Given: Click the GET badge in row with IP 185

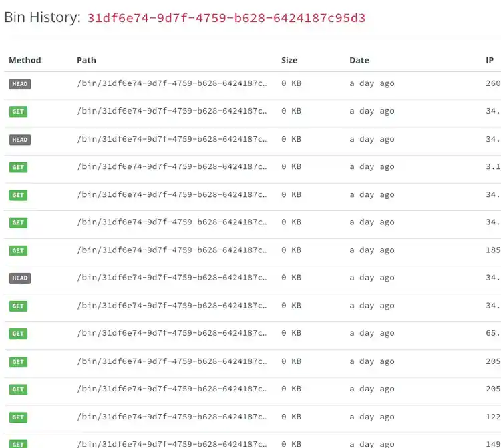Looking at the screenshot, I should pyautogui.click(x=18, y=250).
